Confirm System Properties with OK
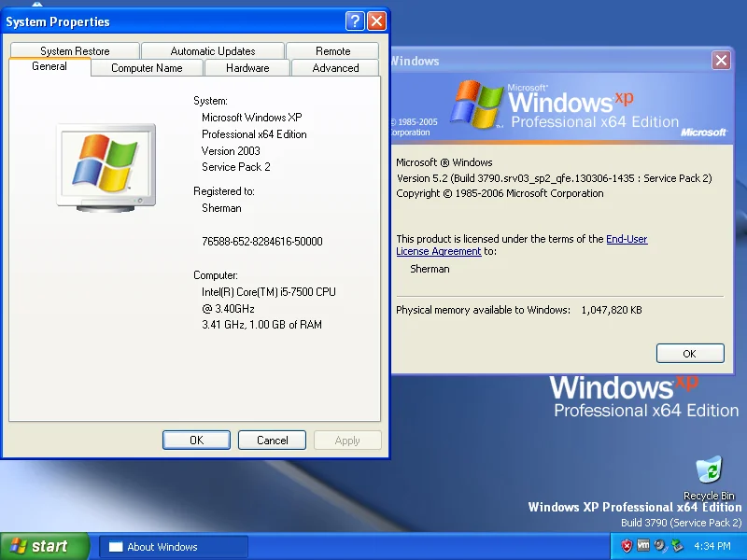 (x=196, y=440)
